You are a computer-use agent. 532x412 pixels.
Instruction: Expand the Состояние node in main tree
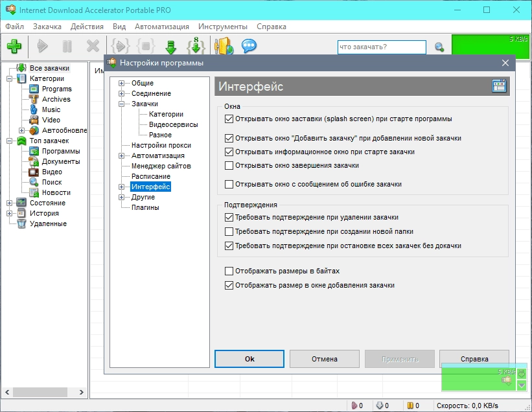point(10,203)
